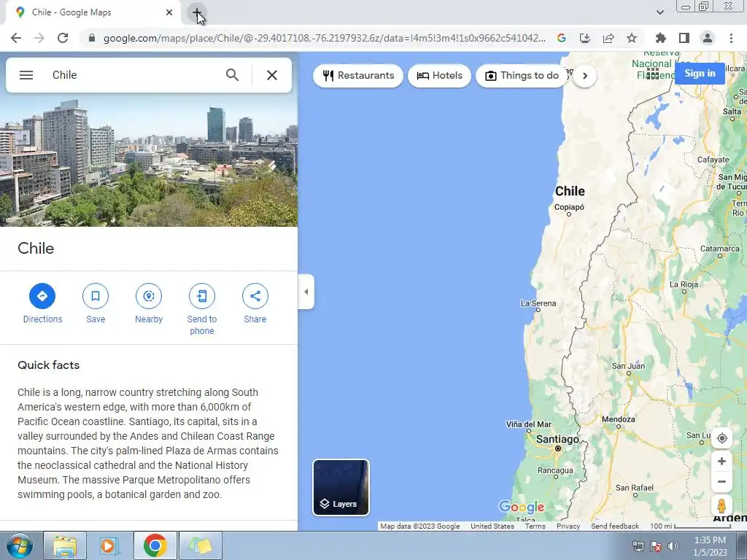747x560 pixels.
Task: Open the Chile city photo
Action: point(149,160)
